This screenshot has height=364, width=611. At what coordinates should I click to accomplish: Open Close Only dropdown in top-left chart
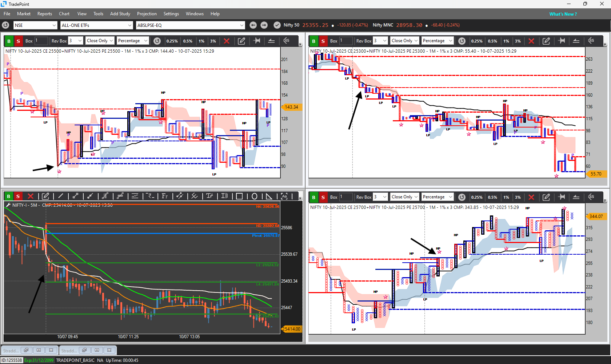[100, 41]
